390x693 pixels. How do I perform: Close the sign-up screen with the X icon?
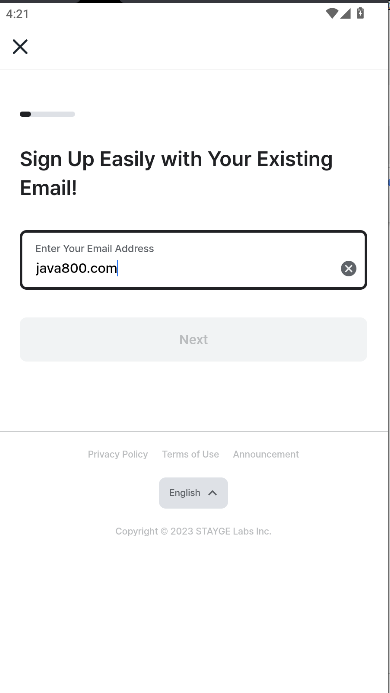click(20, 46)
